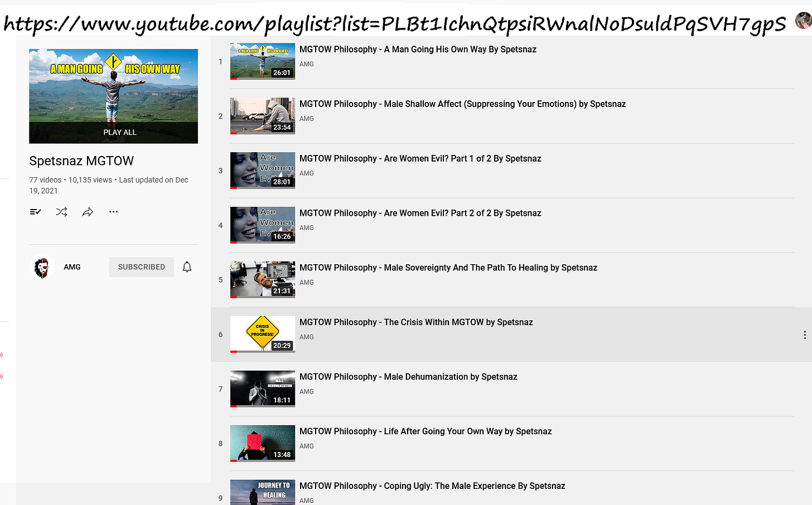Click the Crisis In Progress 20:29 thumbnail
Screen dimensions: 812x505
[x=263, y=334]
